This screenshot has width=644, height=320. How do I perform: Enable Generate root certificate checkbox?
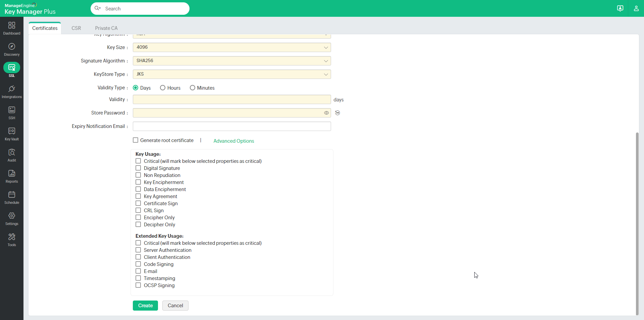(x=136, y=140)
